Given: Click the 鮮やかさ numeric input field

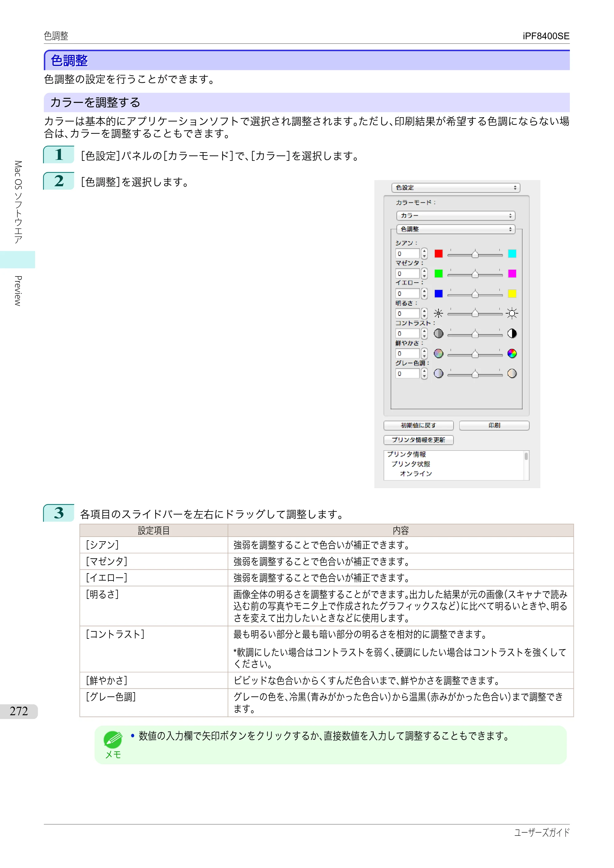Looking at the screenshot, I should click(x=407, y=353).
